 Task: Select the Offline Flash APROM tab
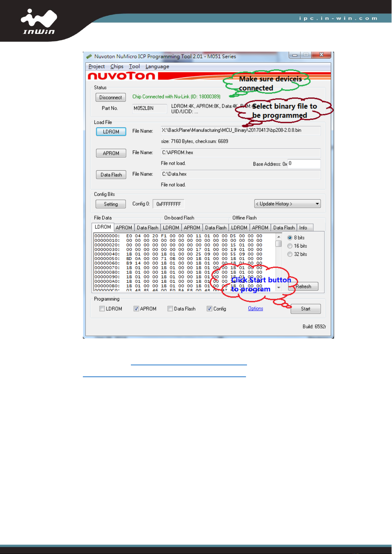point(260,228)
